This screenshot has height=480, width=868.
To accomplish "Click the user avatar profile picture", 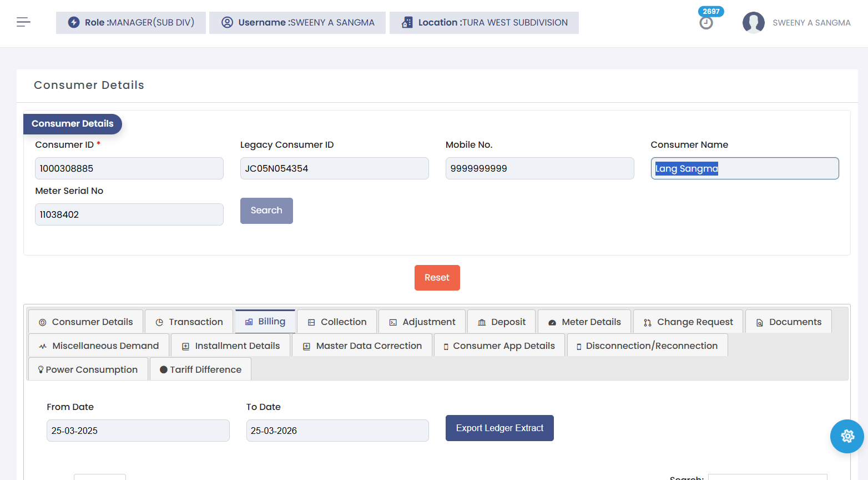I will 753,23.
